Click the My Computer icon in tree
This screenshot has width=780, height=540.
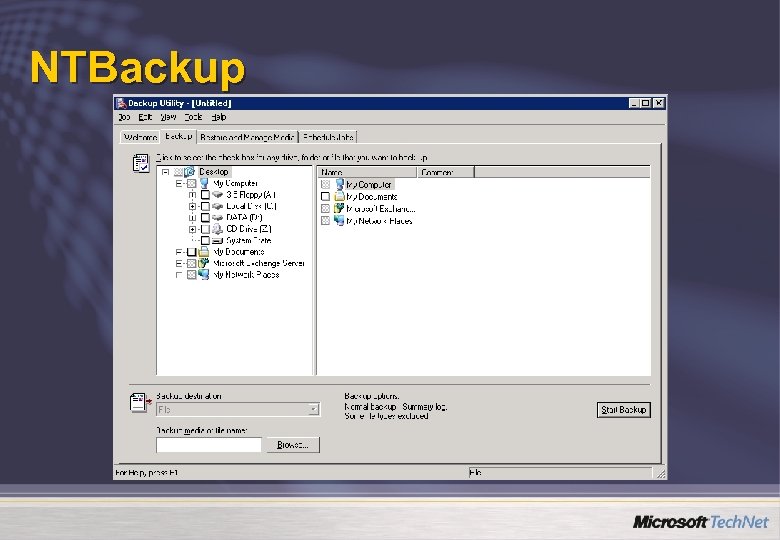[x=204, y=183]
